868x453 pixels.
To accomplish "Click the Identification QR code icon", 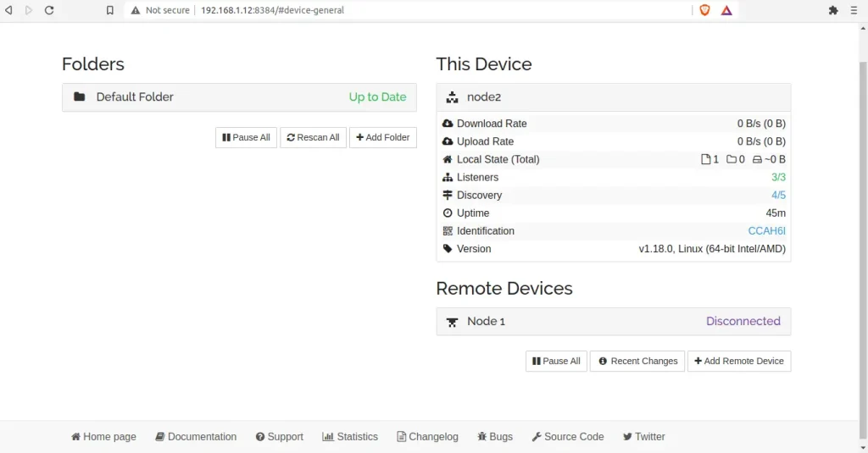I will tap(448, 230).
